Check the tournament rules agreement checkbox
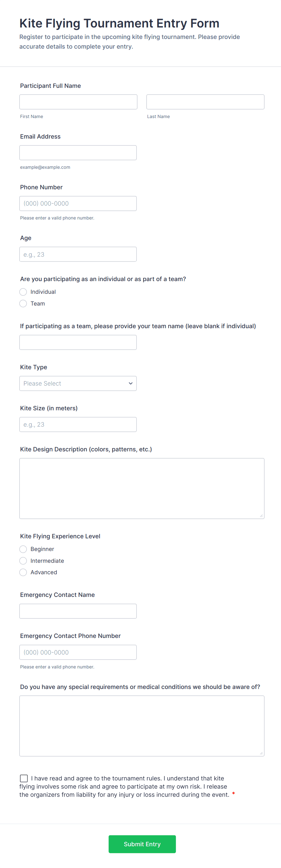 24,778
